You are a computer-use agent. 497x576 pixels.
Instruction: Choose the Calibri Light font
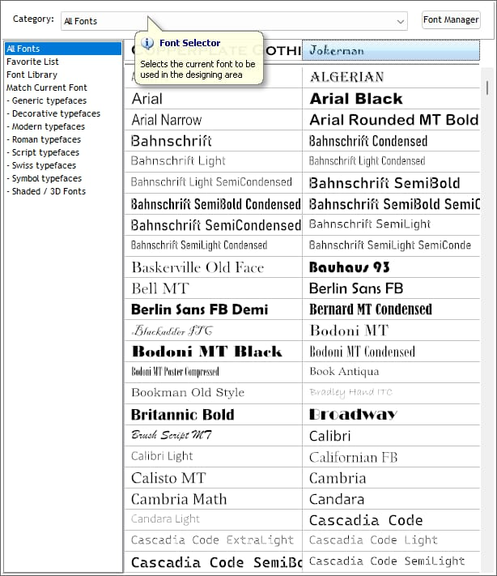coord(213,456)
